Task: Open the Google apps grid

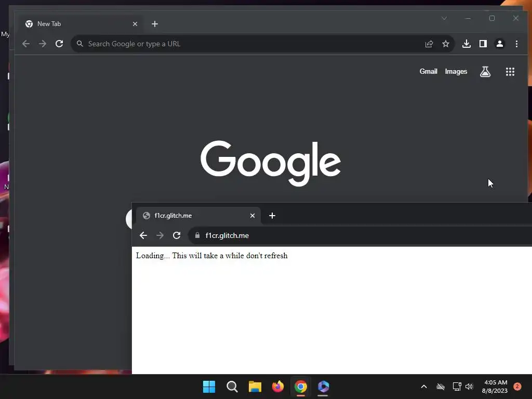Action: 510,72
